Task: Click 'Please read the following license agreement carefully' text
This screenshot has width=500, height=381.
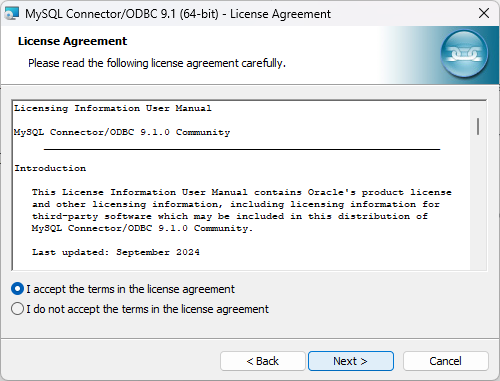Action: (157, 63)
